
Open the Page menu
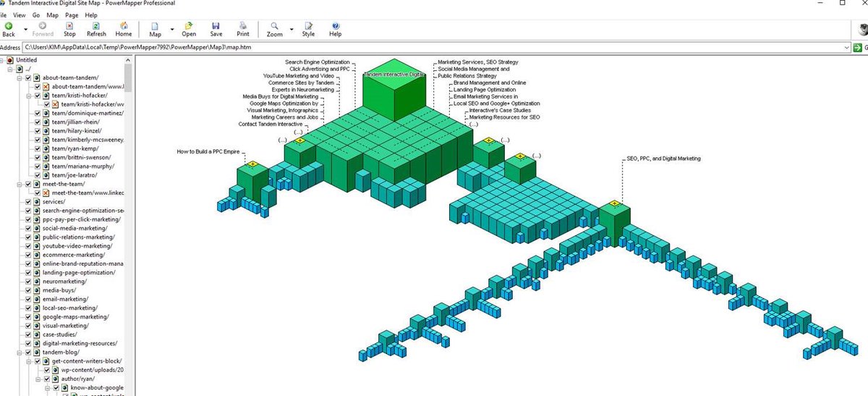tap(72, 14)
